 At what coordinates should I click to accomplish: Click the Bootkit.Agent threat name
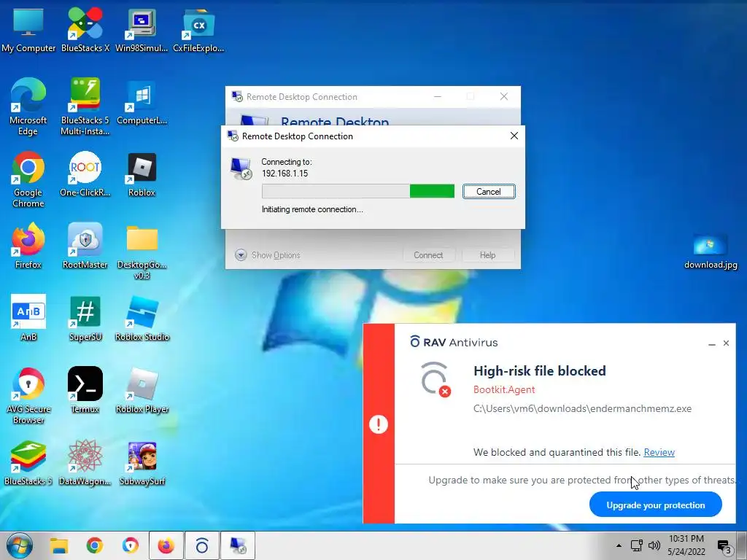[x=504, y=389]
